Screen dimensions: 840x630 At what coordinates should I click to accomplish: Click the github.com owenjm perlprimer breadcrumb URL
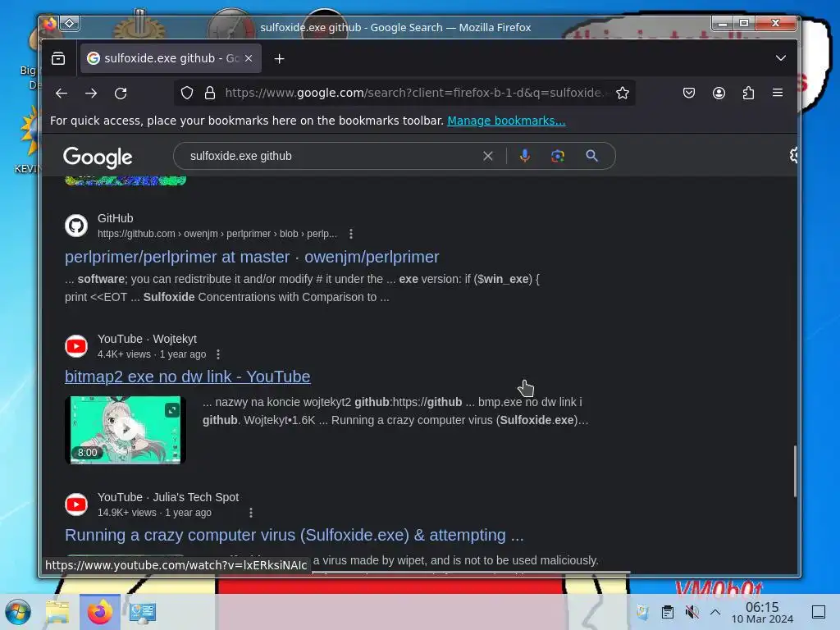[x=217, y=234]
